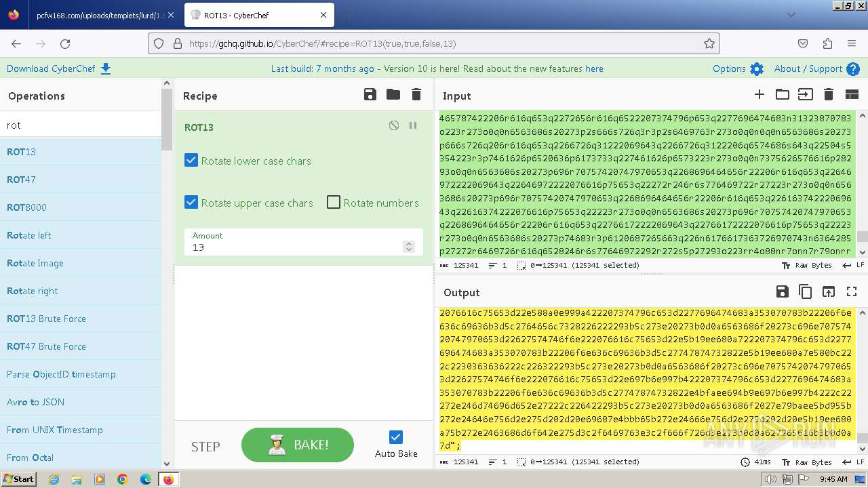868x488 pixels.
Task: Close the ROT13 - CyberChef tab
Action: pyautogui.click(x=323, y=15)
